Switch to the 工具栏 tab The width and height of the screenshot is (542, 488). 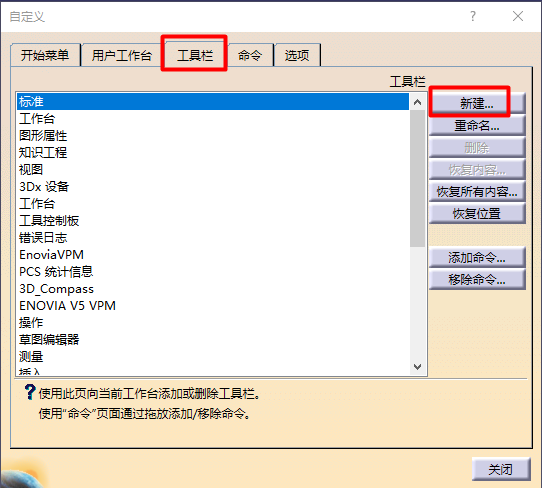(x=195, y=55)
